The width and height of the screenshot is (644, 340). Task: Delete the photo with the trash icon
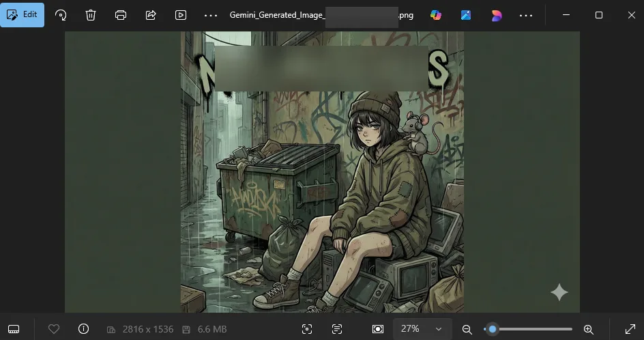pyautogui.click(x=91, y=15)
